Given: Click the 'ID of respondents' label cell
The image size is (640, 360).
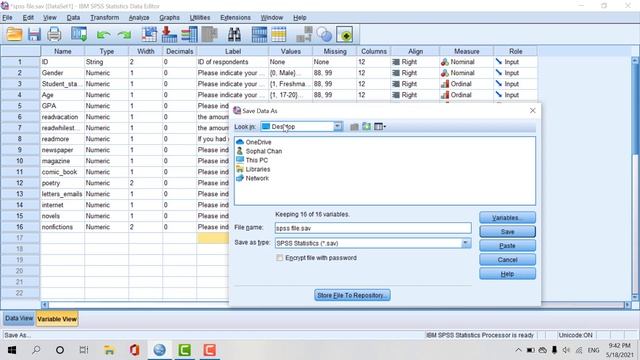Looking at the screenshot, I should [x=232, y=62].
